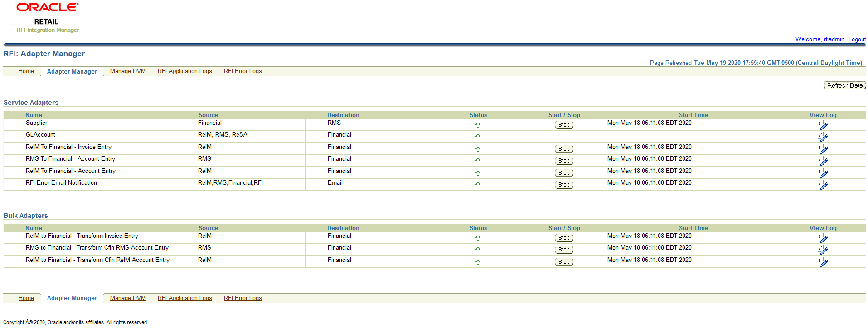View log for ReIM To Financial - Account Entry

tap(823, 173)
